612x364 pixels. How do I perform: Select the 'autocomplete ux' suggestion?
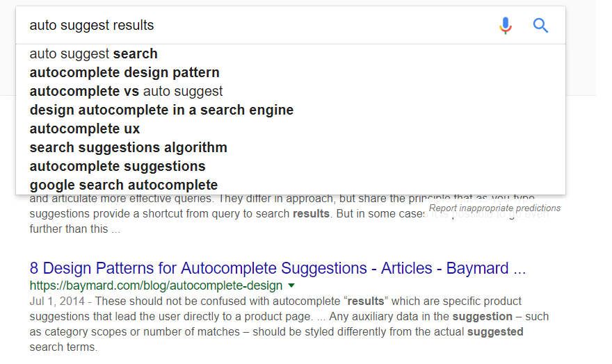click(291, 129)
